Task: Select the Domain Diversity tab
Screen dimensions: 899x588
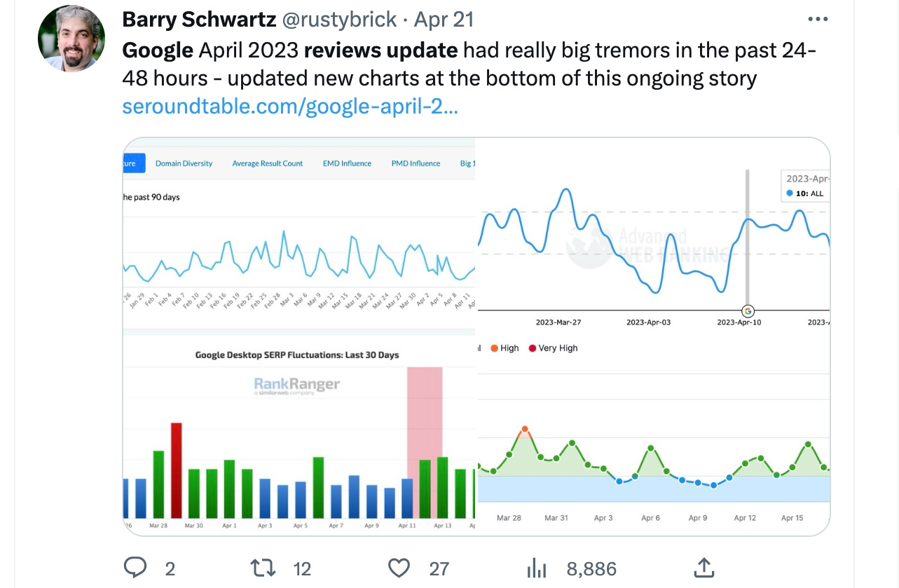Action: 184,163
